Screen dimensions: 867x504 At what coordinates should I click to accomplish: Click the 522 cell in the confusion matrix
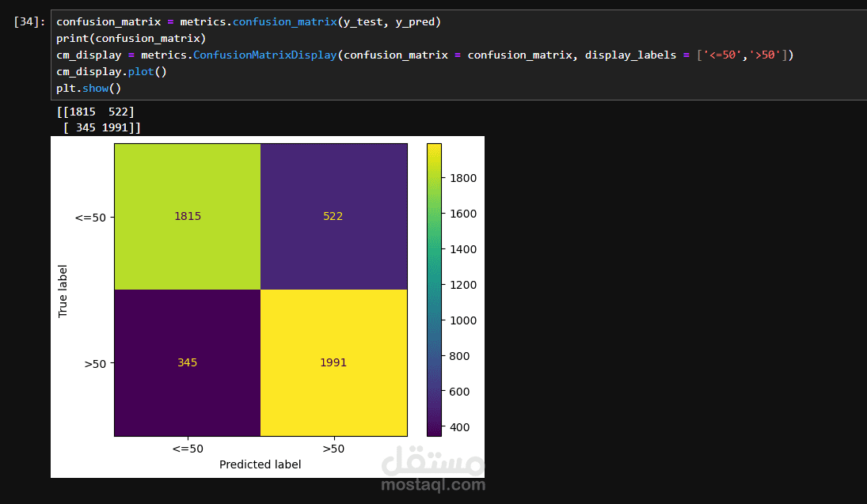[x=333, y=216]
